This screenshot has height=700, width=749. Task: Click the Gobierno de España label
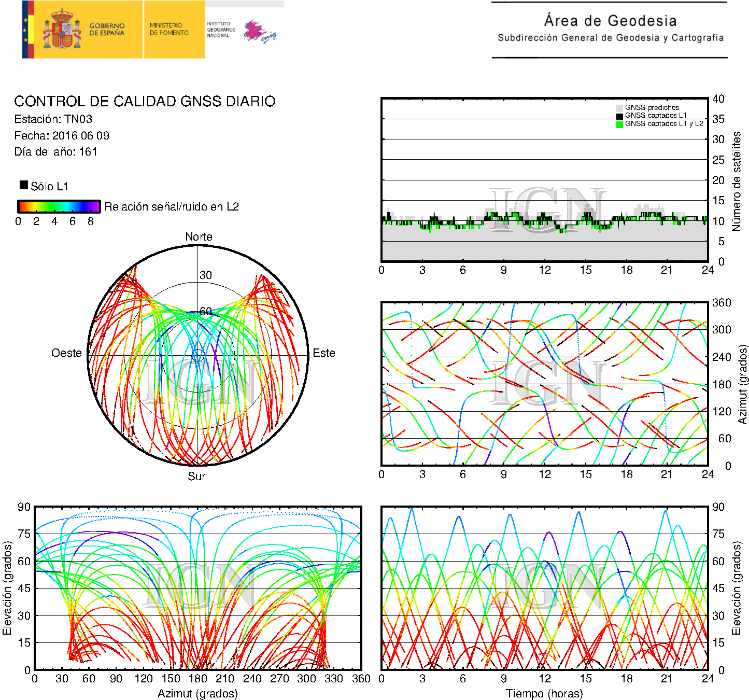click(107, 29)
